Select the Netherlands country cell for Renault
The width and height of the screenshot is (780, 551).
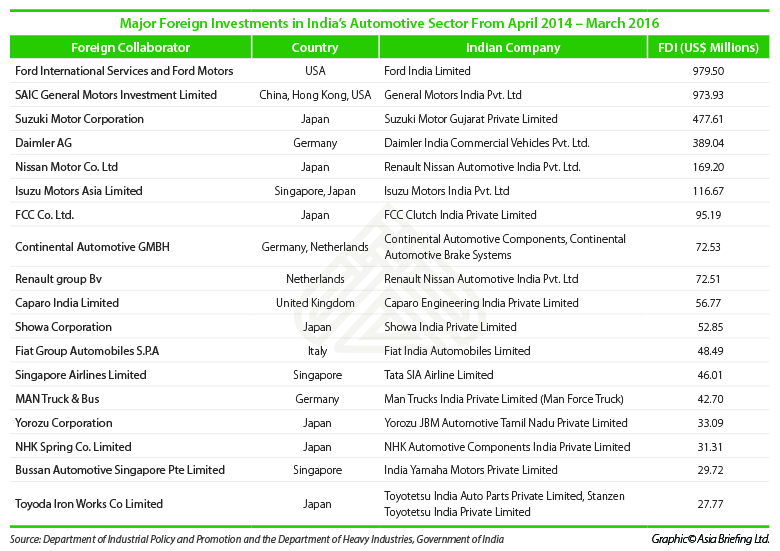click(315, 279)
